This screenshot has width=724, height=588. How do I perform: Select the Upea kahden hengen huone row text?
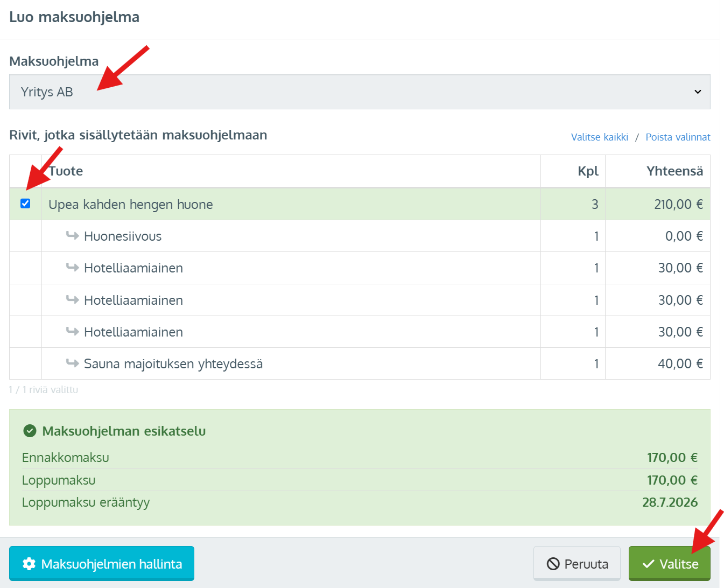[x=131, y=204]
